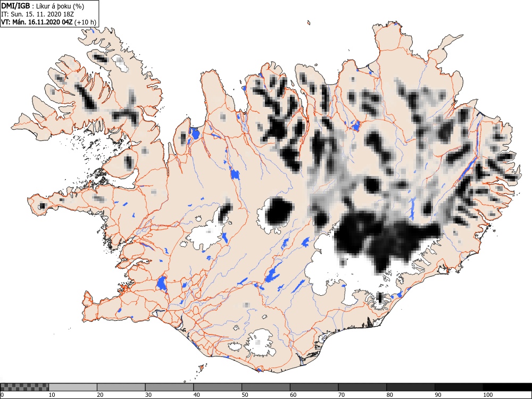Screen dimensions: 532x399
Task: Click the '50' legend label
Action: (x=245, y=395)
